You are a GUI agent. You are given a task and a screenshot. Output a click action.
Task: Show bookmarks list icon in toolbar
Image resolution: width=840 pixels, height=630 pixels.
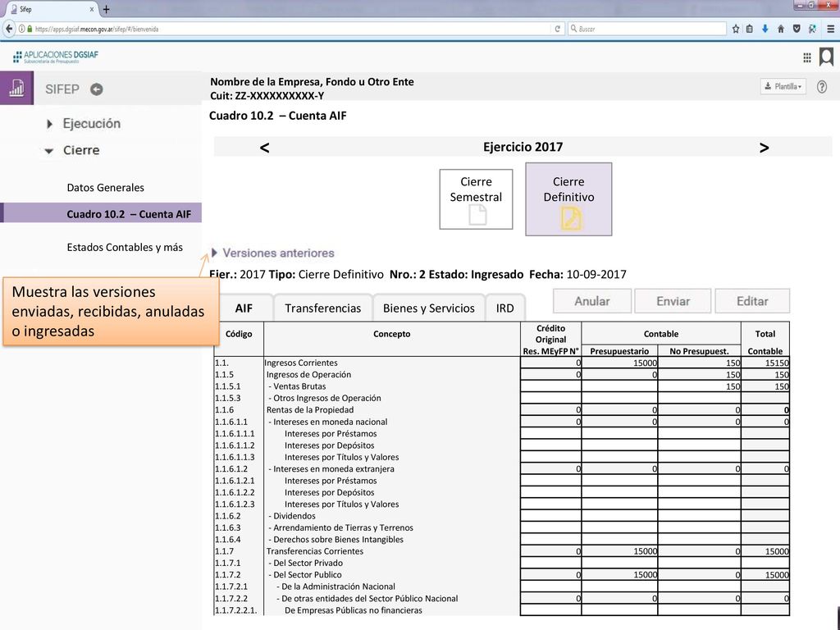click(x=750, y=29)
